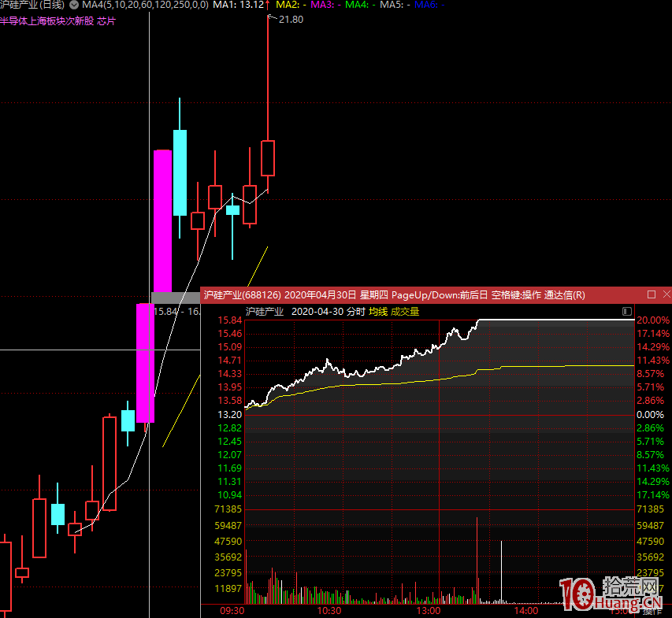The height and width of the screenshot is (618, 672).
Task: Close the 沪硅产业 intraday popup window
Action: 666,294
